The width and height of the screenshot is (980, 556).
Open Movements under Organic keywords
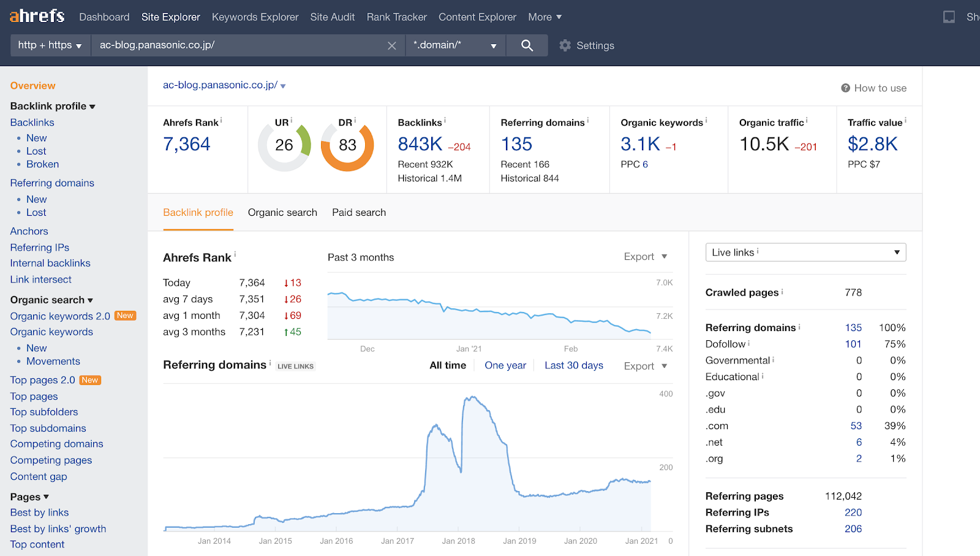coord(53,362)
